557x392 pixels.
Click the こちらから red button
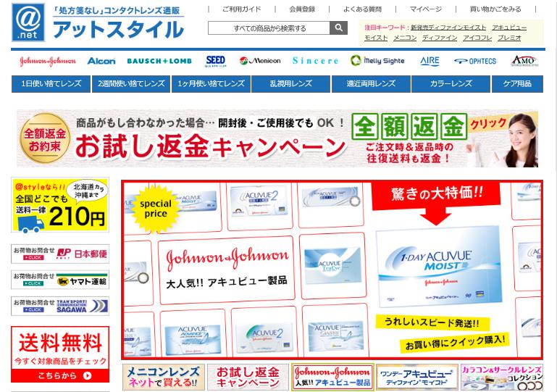(60, 375)
